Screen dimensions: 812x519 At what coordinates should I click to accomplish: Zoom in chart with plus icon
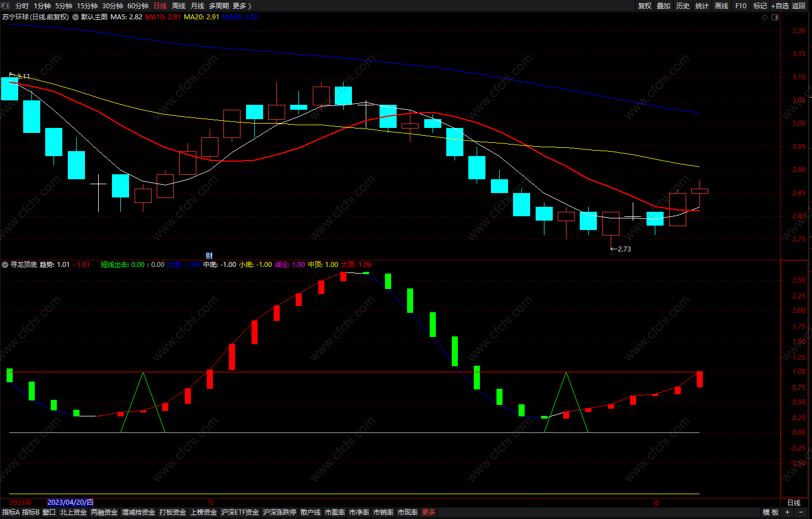point(788,512)
